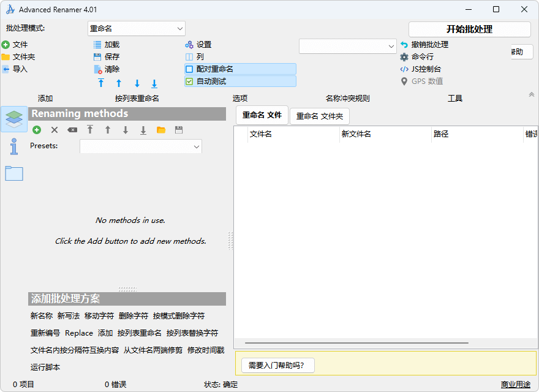Click the green add 文件 icon
The width and height of the screenshot is (539, 392).
click(6, 45)
